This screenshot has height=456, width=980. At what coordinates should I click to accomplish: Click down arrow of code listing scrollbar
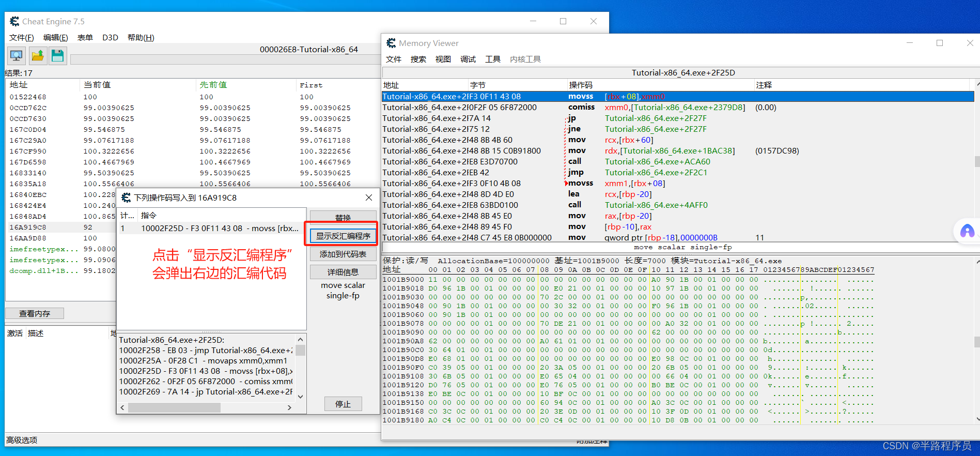point(300,397)
